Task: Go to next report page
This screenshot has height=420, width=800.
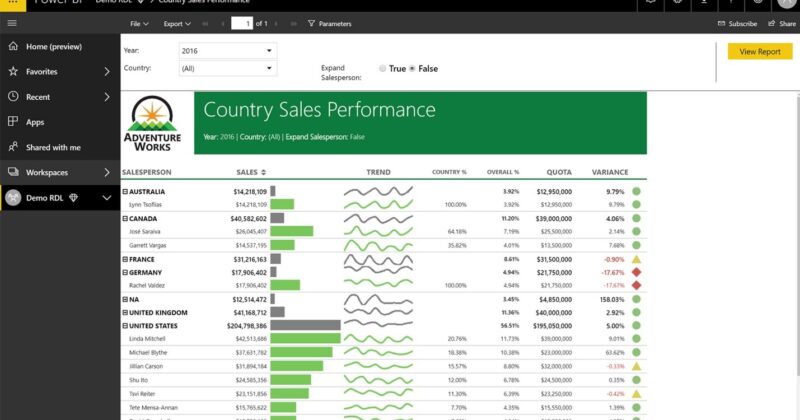Action: 276,23
